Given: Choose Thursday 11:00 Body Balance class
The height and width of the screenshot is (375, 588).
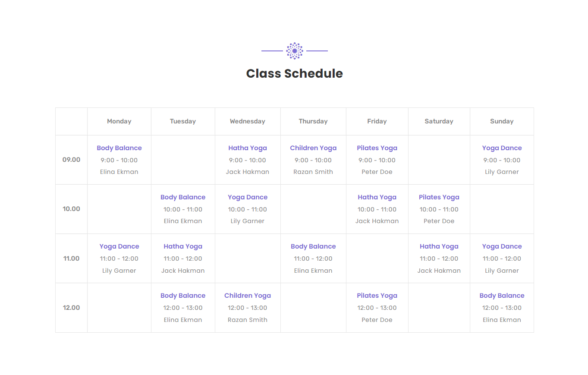Looking at the screenshot, I should (313, 246).
